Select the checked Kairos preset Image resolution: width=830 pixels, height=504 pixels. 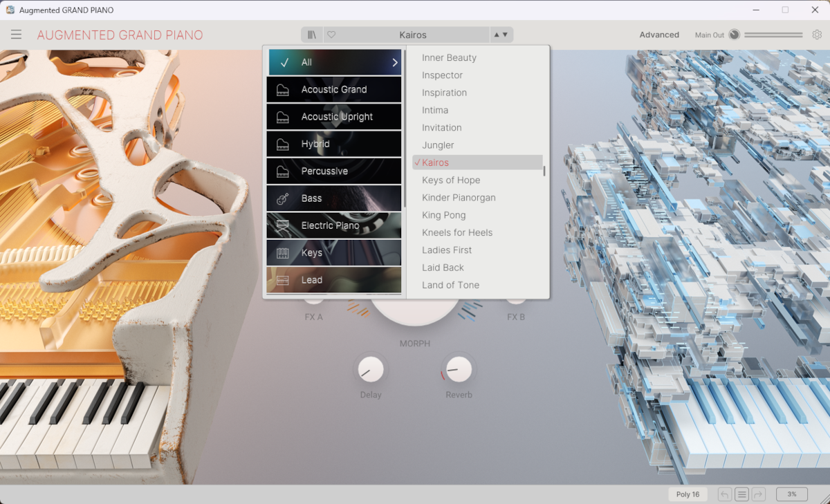477,162
